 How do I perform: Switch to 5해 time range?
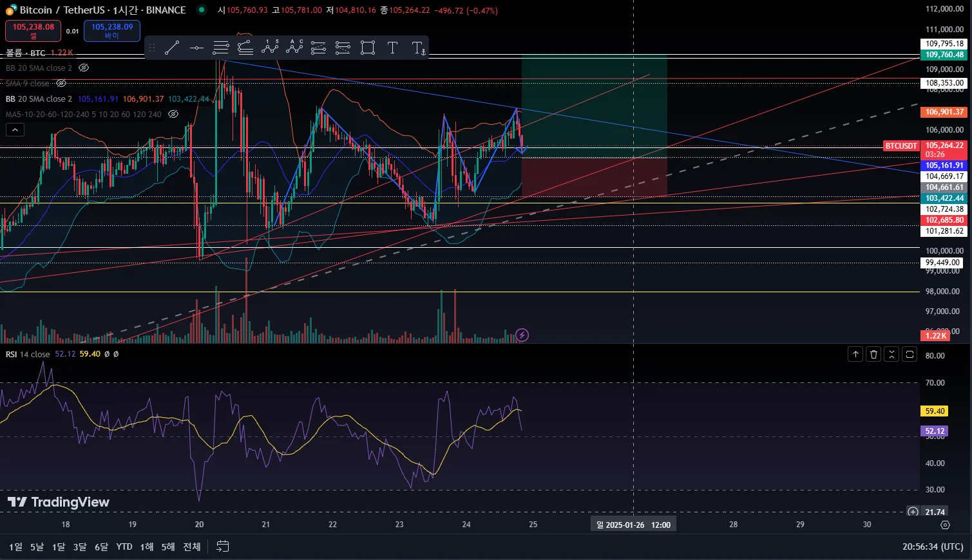pos(168,546)
